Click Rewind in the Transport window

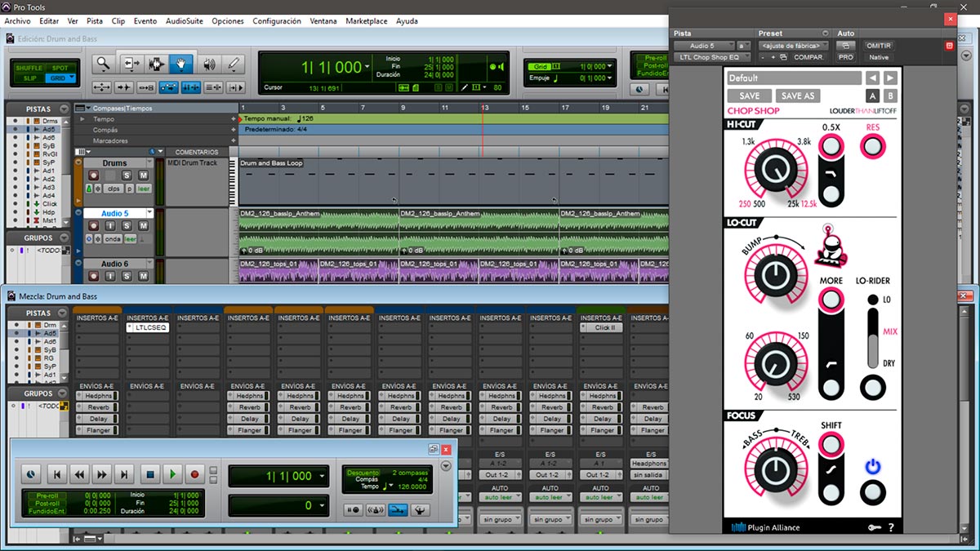pyautogui.click(x=79, y=473)
